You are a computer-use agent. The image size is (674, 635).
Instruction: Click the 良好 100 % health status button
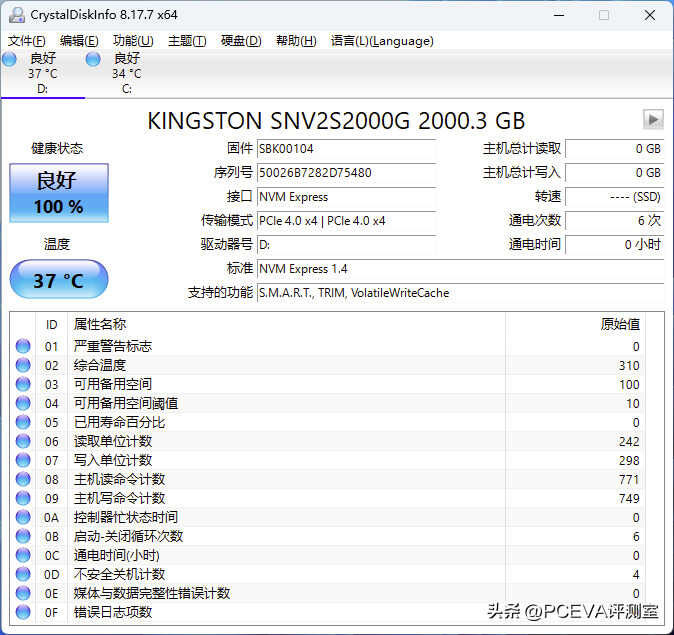pyautogui.click(x=59, y=193)
